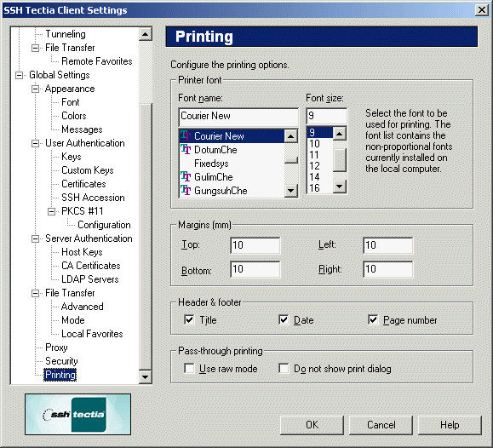Open the CA Certificates page
The image size is (493, 448).
(91, 266)
